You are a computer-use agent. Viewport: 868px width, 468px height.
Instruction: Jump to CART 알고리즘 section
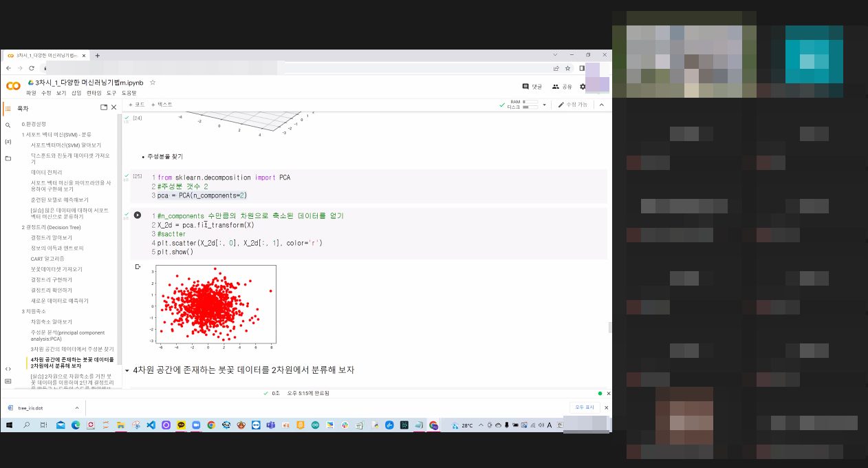coord(46,259)
